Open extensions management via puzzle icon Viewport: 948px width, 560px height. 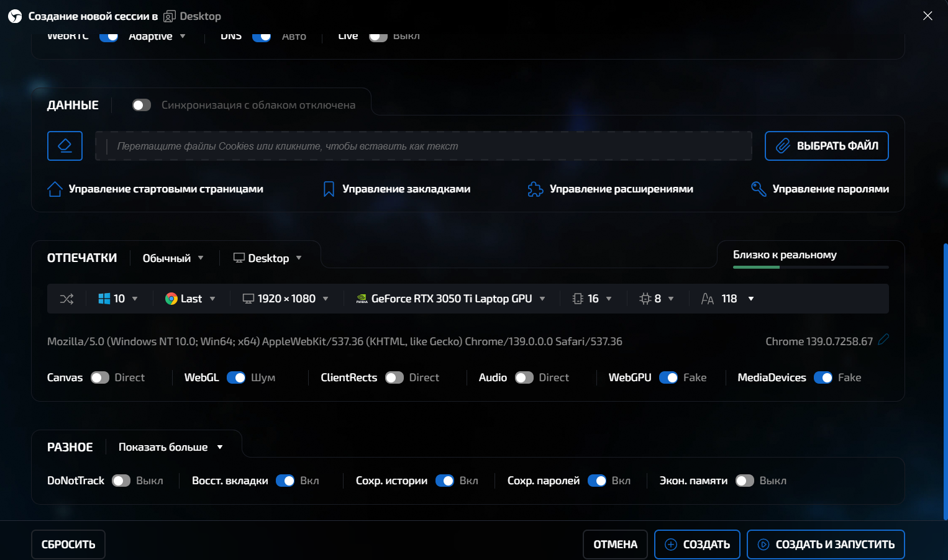click(x=535, y=189)
